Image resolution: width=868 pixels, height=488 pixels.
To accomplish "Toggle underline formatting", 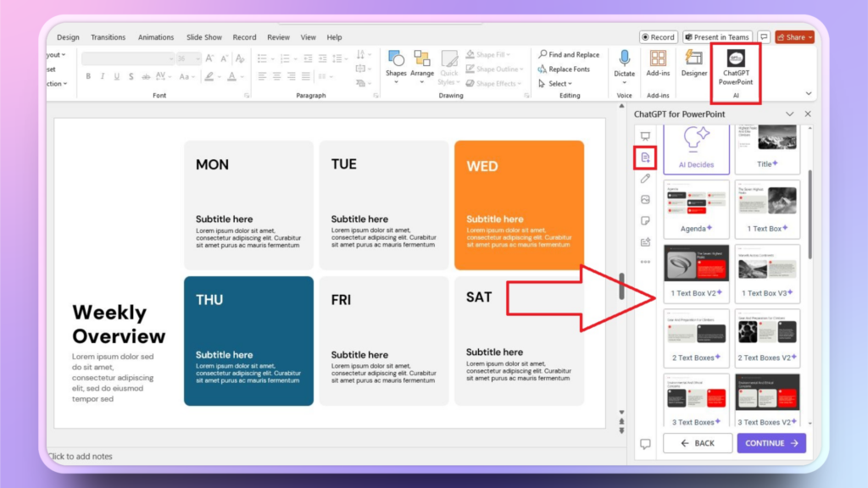I will [117, 76].
